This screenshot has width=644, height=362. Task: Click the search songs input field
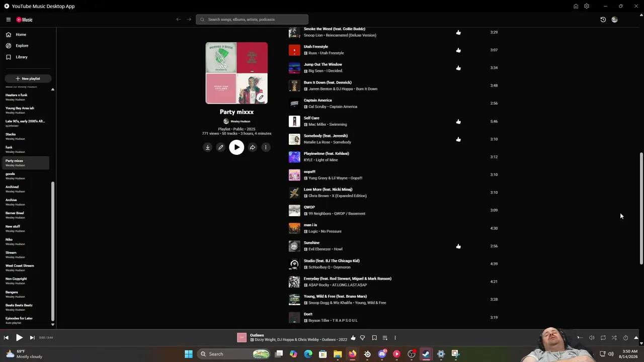tap(252, 20)
